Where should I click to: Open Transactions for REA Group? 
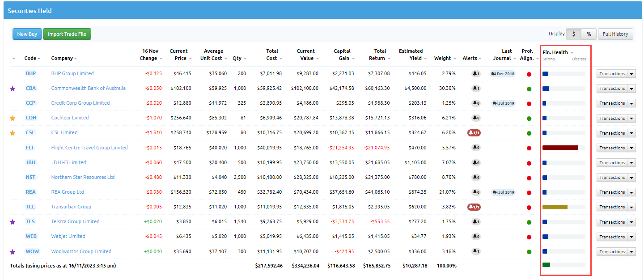click(612, 192)
